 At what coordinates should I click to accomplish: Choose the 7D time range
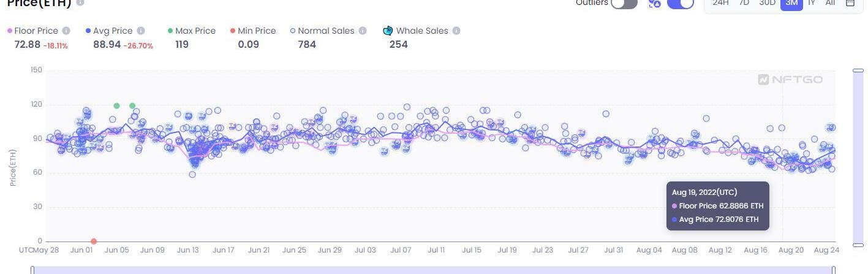(x=744, y=3)
